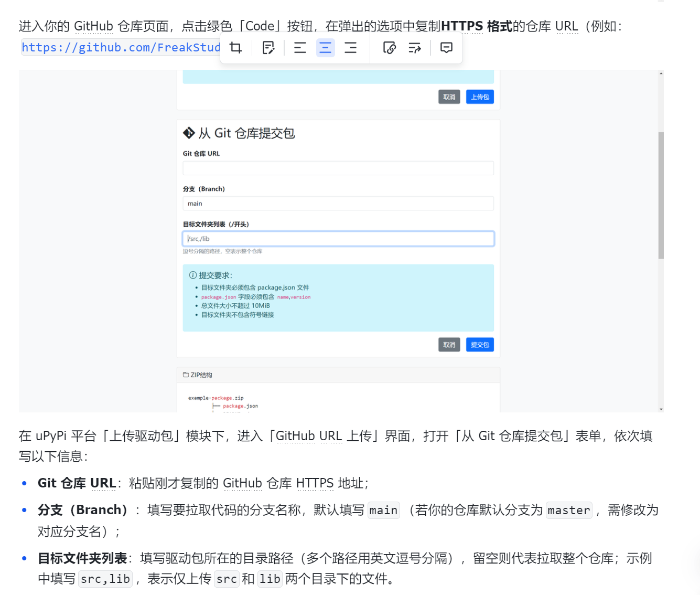The width and height of the screenshot is (700, 595).
Task: Click the text wrap/forward icon
Action: pyautogui.click(x=415, y=48)
